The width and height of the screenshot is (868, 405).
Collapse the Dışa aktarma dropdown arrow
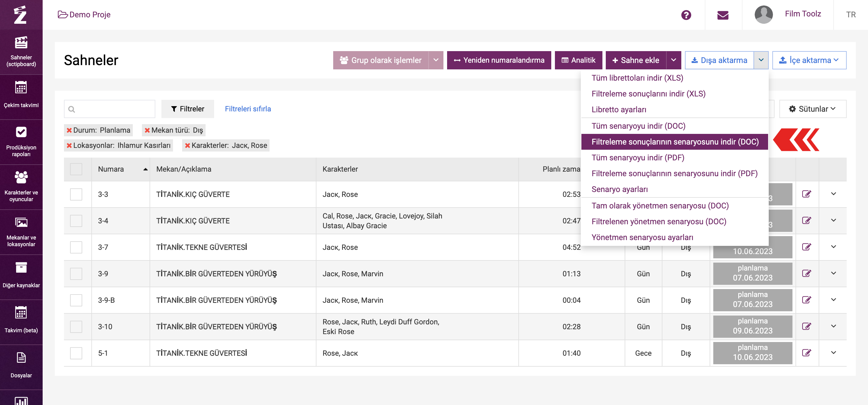(761, 60)
